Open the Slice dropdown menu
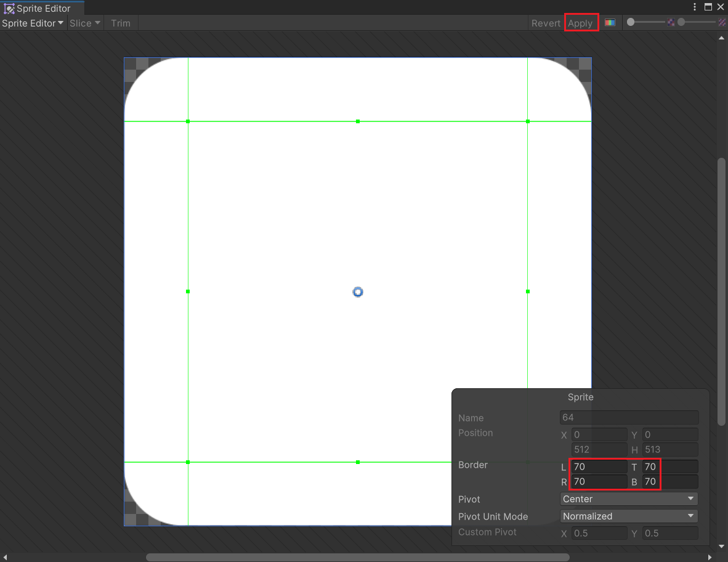Viewport: 728px width, 562px height. [x=84, y=23]
